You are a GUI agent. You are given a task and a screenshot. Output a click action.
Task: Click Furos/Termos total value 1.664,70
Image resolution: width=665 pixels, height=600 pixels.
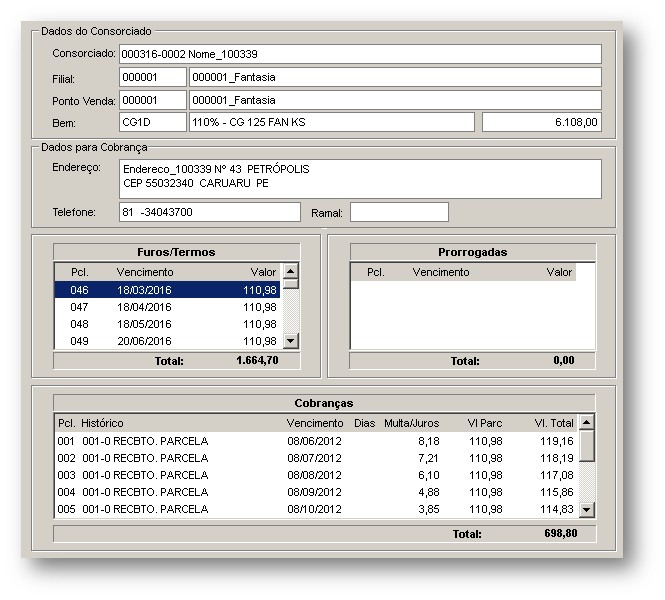(257, 360)
